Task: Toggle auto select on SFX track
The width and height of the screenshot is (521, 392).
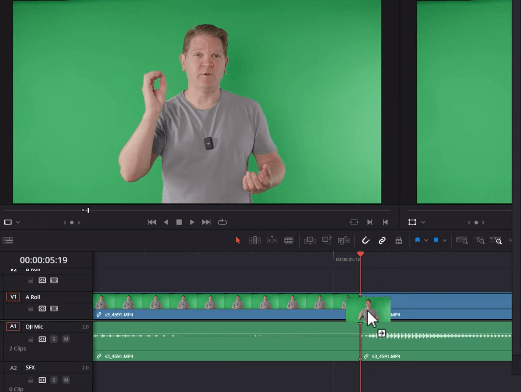Action: (42, 380)
